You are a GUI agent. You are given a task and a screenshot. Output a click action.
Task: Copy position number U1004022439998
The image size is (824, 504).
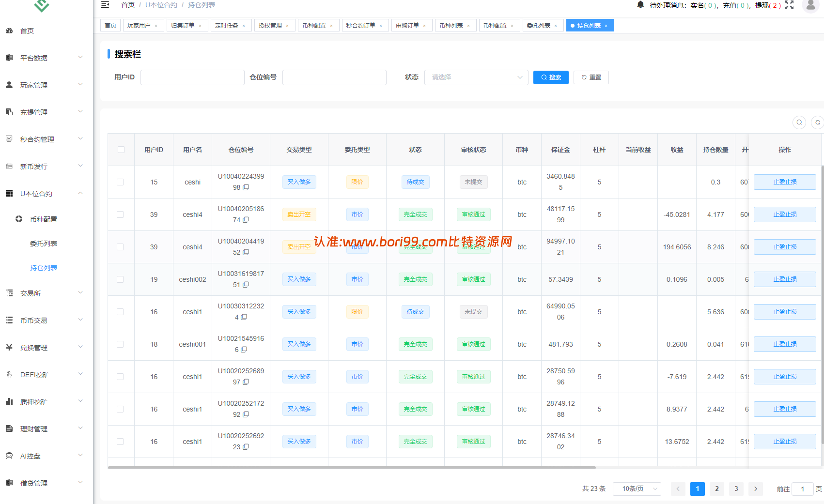[246, 187]
